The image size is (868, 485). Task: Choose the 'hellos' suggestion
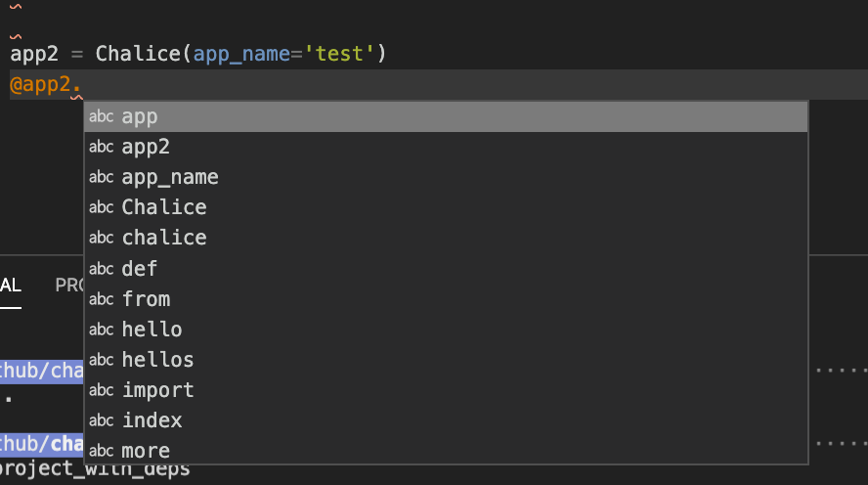pos(446,360)
